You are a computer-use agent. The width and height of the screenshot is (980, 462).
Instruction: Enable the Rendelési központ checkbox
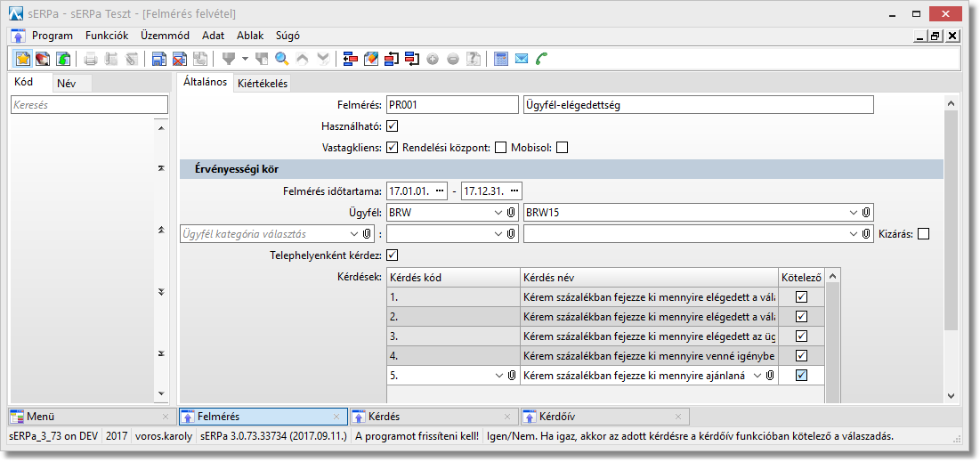pyautogui.click(x=500, y=147)
